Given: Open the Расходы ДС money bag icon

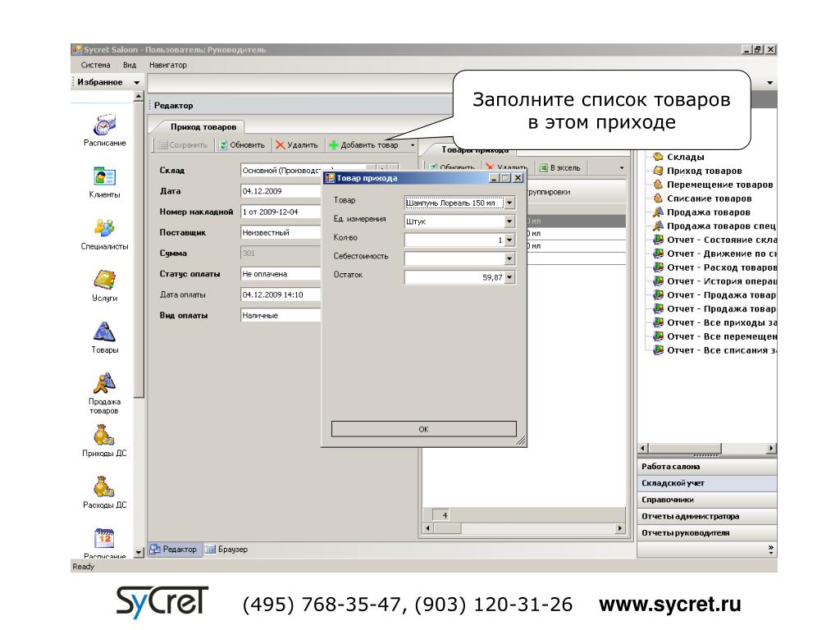Looking at the screenshot, I should coord(104,486).
